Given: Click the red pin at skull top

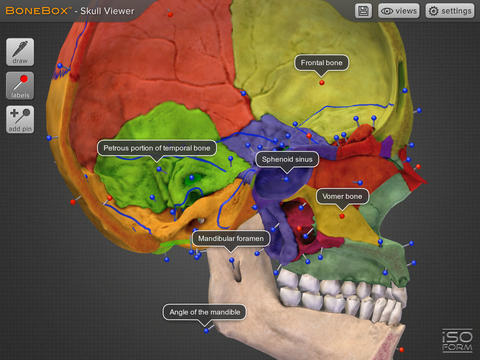Looking at the screenshot, I should 170,15.
